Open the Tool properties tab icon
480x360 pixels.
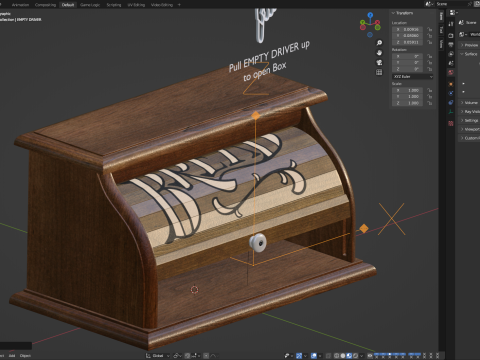[x=451, y=24]
